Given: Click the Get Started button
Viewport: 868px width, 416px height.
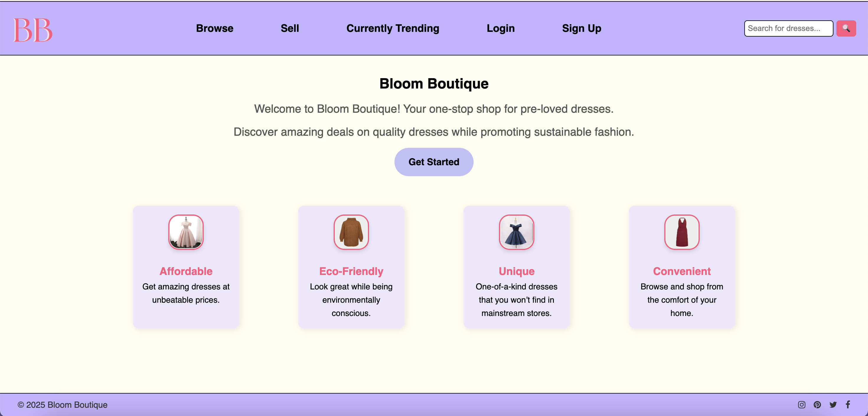Looking at the screenshot, I should [434, 162].
